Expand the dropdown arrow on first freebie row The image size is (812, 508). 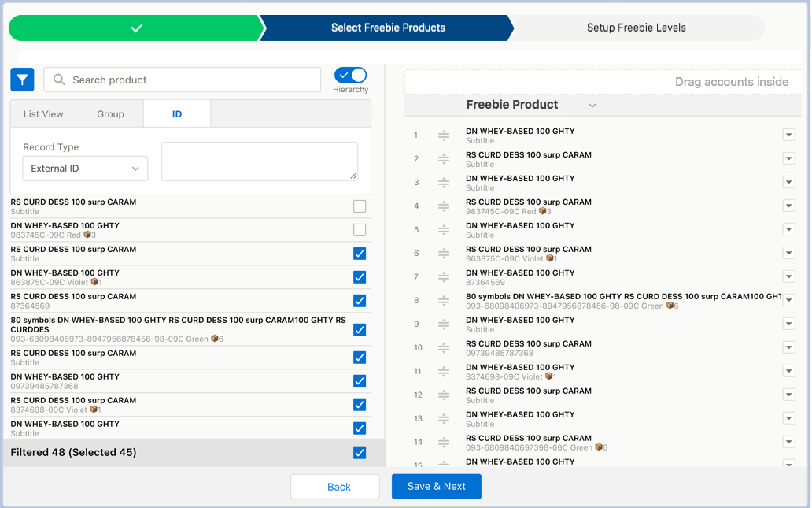tap(788, 135)
